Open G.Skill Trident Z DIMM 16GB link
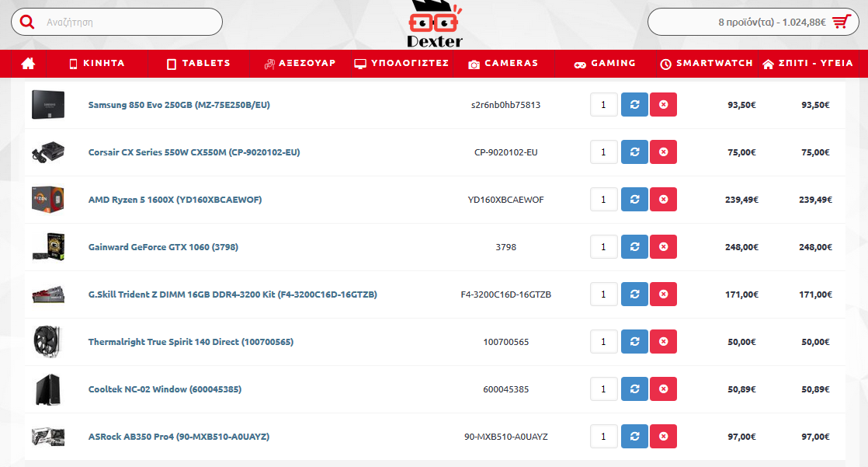 pyautogui.click(x=232, y=294)
